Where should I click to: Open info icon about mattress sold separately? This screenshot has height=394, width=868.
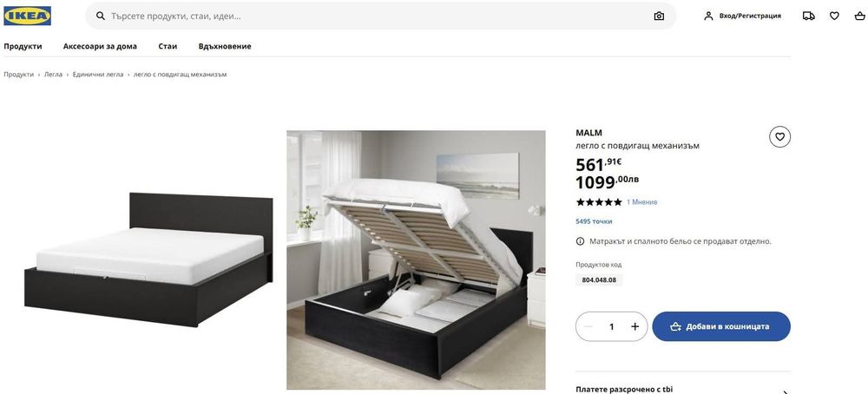click(580, 241)
